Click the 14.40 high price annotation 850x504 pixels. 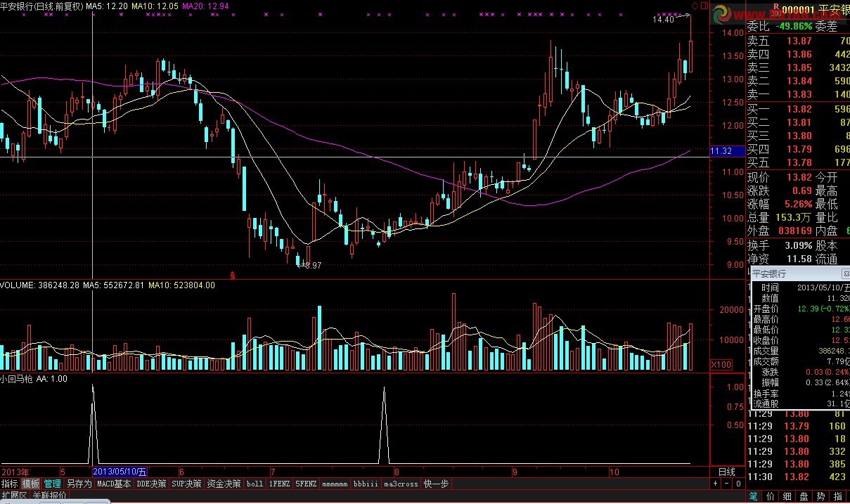click(x=663, y=20)
